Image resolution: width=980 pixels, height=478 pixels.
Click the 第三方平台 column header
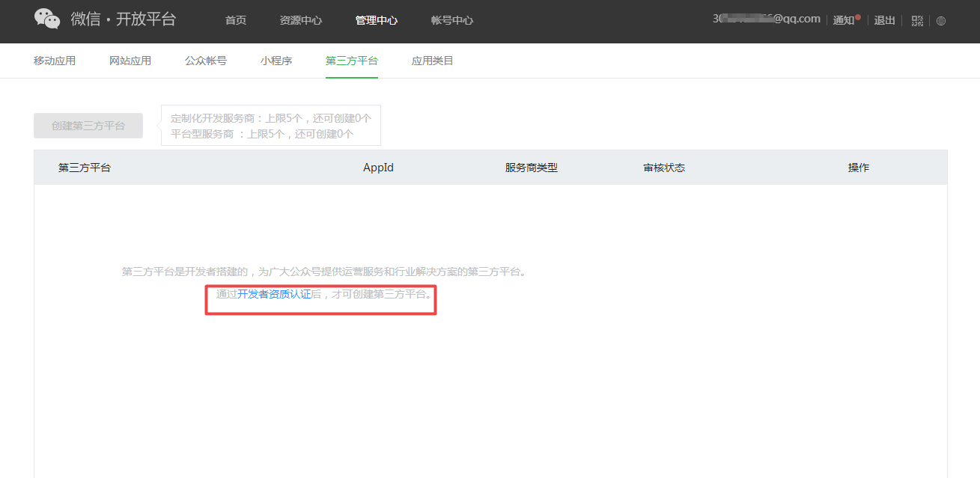[x=85, y=168]
